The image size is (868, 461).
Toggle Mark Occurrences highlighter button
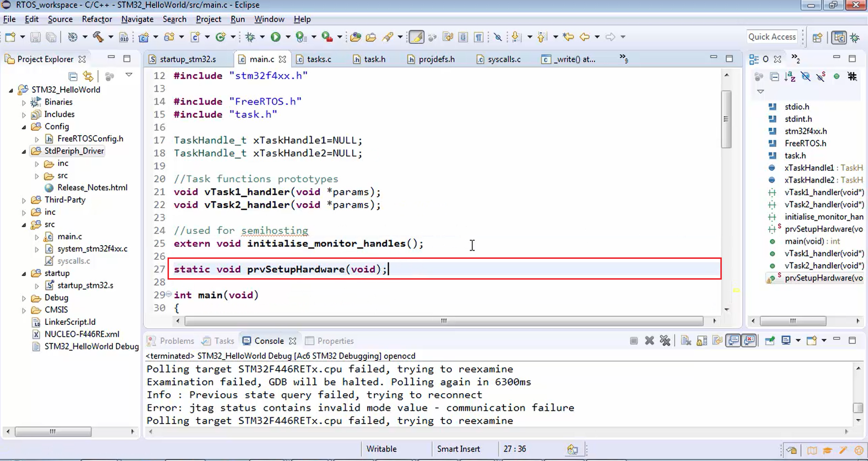[416, 37]
